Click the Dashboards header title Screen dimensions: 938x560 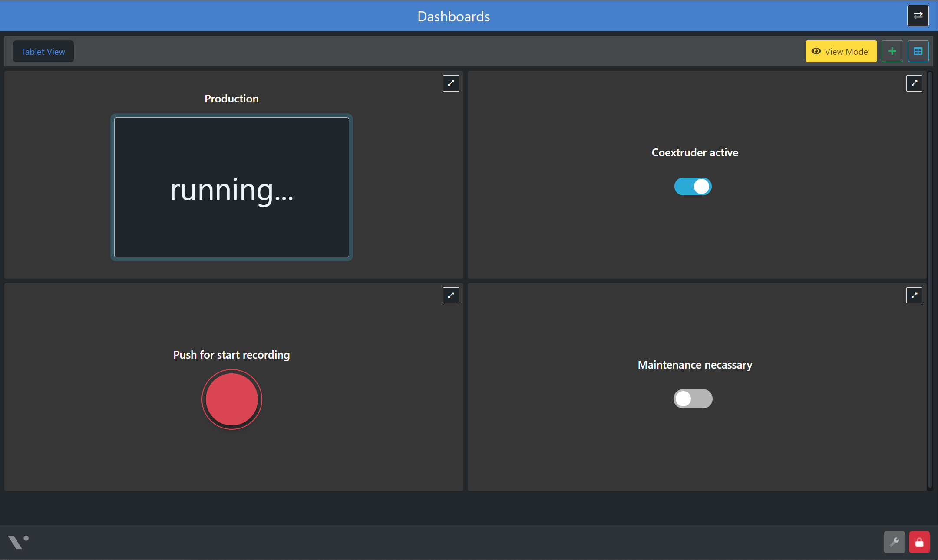click(453, 16)
